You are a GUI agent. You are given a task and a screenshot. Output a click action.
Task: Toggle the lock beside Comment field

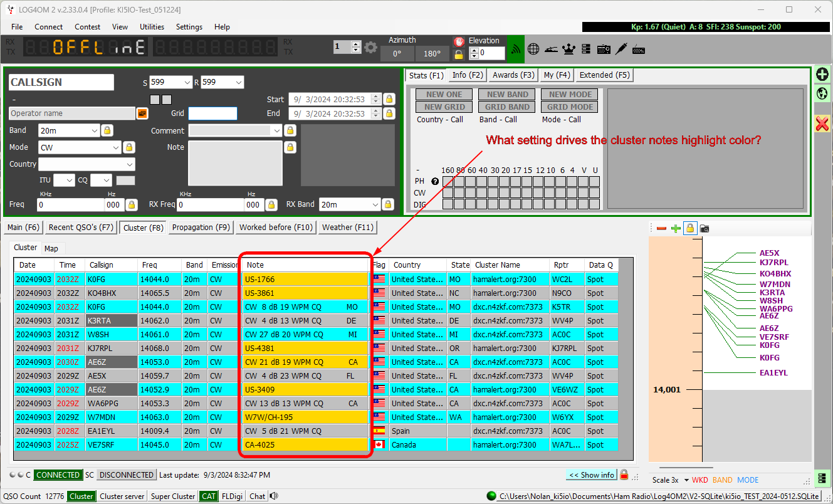tap(290, 130)
